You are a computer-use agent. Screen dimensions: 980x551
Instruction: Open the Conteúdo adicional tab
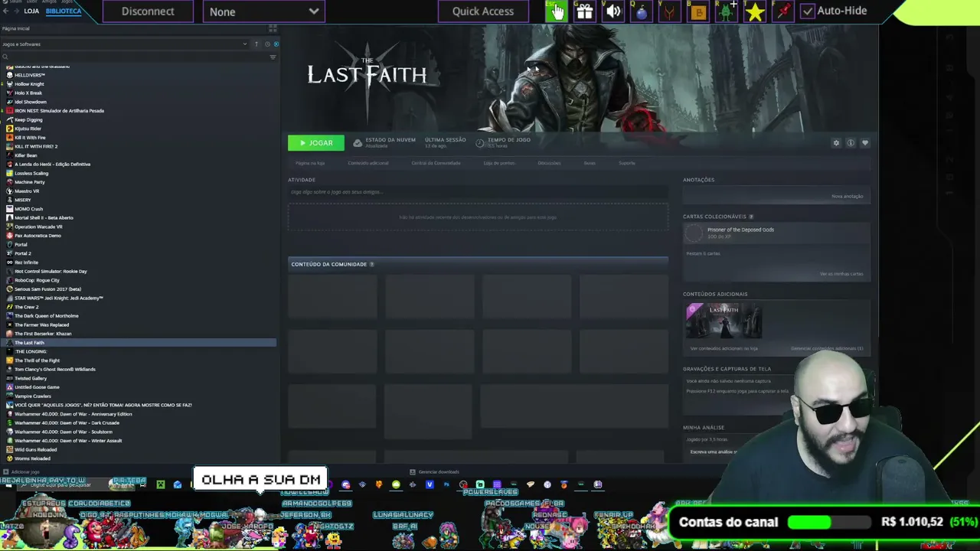(x=368, y=163)
